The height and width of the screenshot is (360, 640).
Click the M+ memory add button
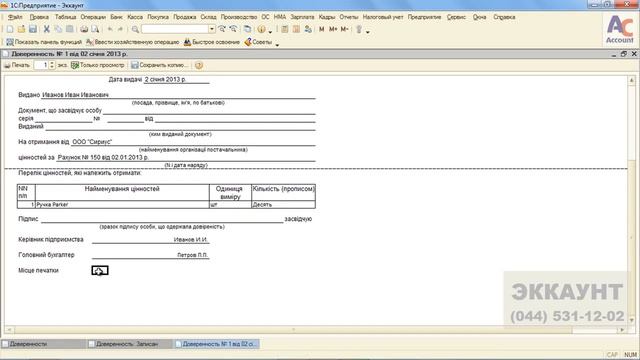333,29
